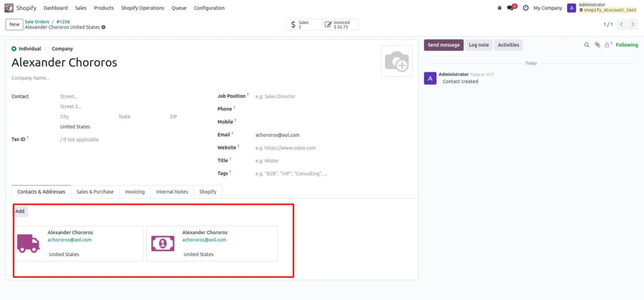Screen dimensions: 644x300
Task: Click the Send message button
Action: tap(444, 45)
